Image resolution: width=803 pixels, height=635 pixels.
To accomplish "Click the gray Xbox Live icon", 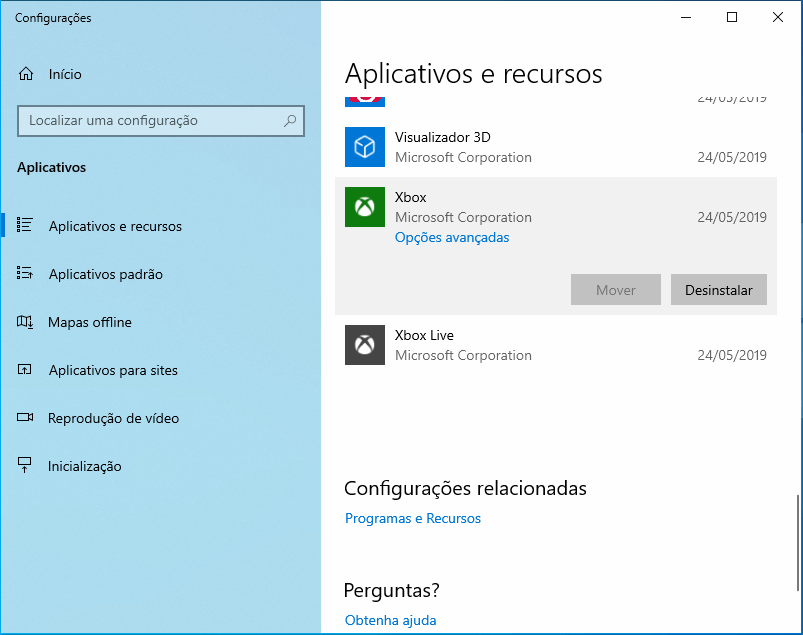I will (365, 345).
